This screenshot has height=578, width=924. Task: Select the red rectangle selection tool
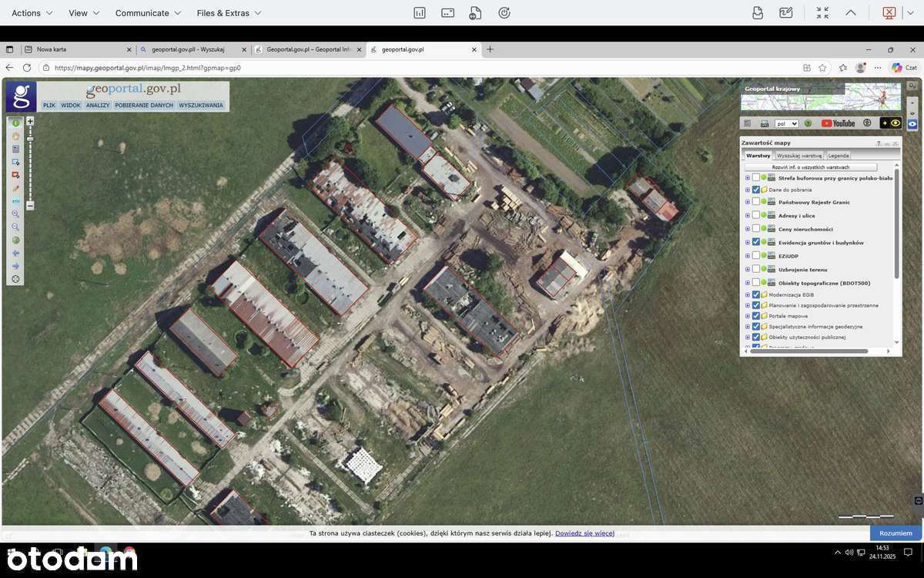[15, 175]
